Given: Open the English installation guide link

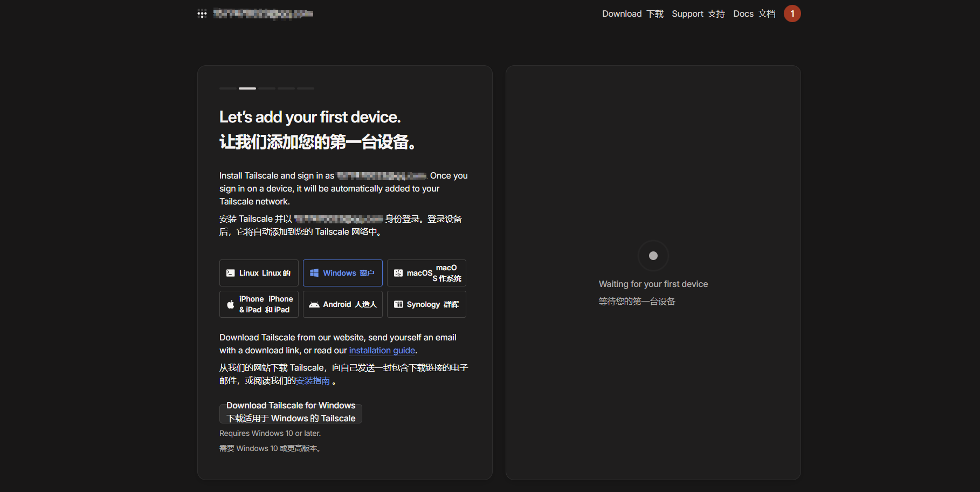Looking at the screenshot, I should pyautogui.click(x=382, y=351).
